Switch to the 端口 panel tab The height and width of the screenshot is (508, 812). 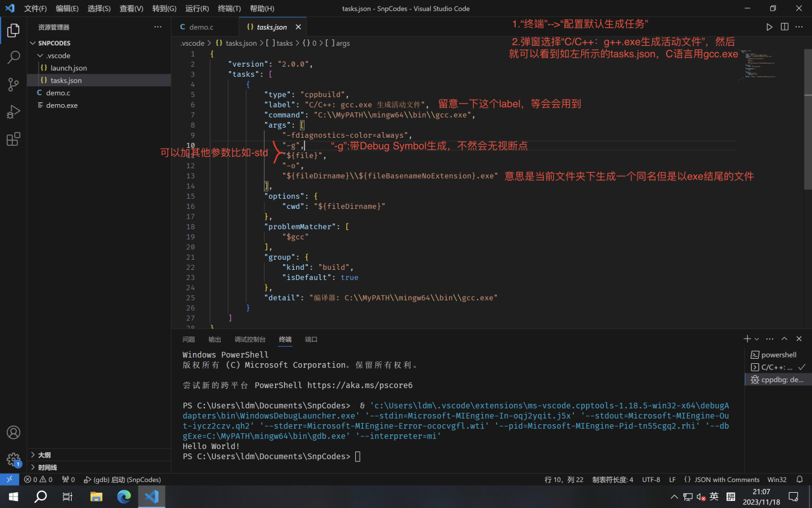click(311, 339)
